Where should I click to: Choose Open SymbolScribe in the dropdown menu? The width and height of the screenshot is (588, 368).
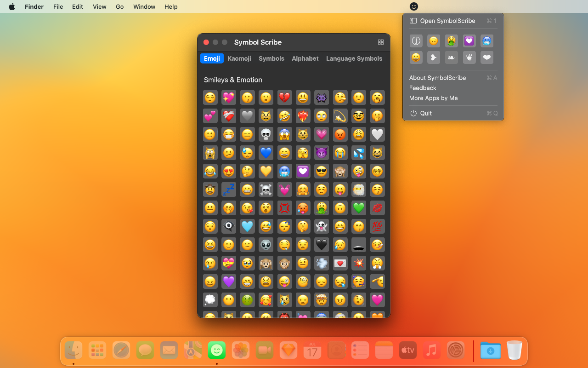pyautogui.click(x=453, y=21)
